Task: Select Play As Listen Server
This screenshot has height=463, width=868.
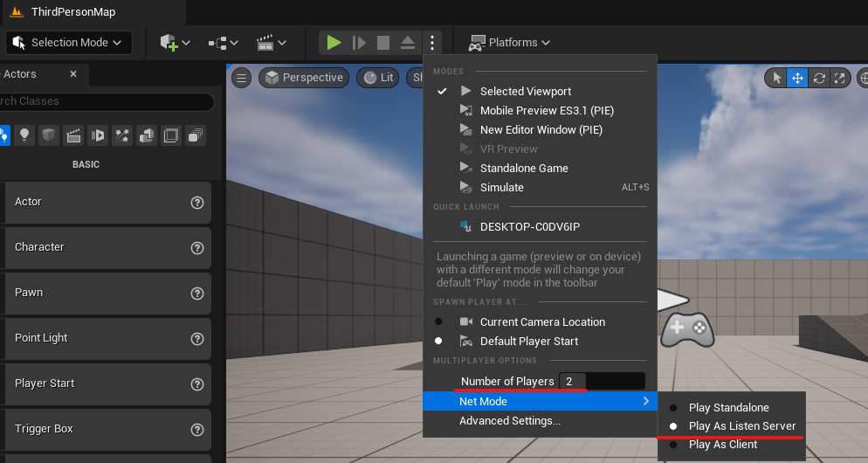Action: (731, 426)
